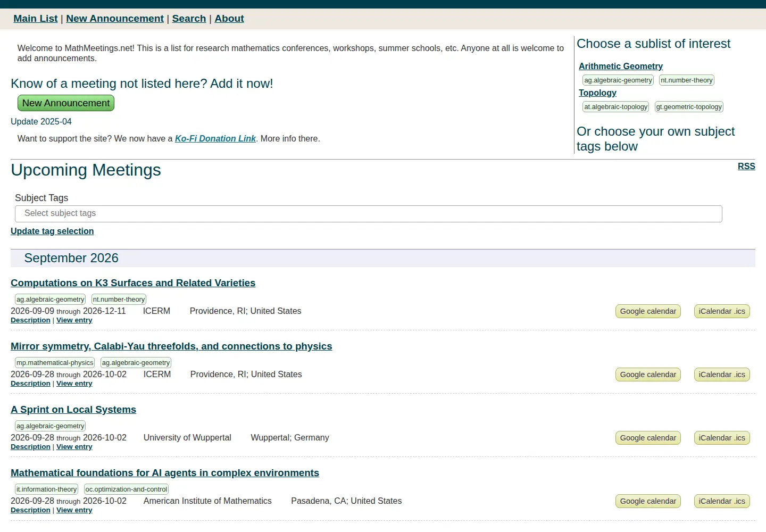Click ag.algebraic-geometry tag under K3 Surfaces
Viewport: 766px width, 532px height.
click(x=50, y=300)
